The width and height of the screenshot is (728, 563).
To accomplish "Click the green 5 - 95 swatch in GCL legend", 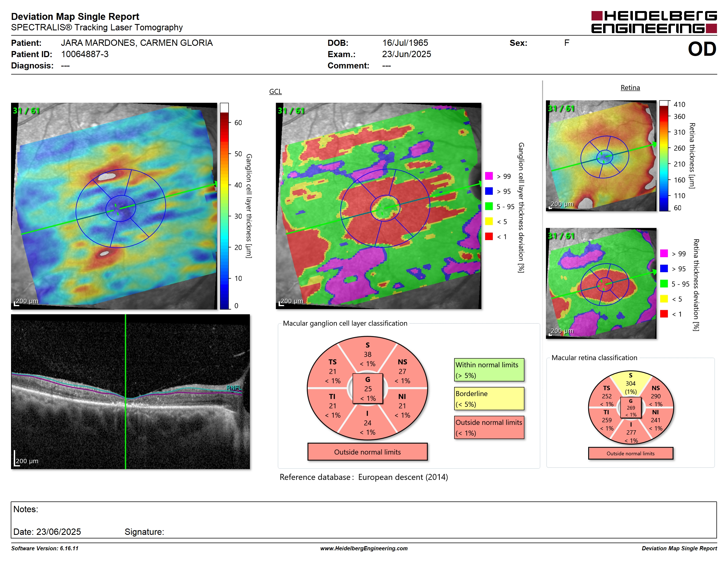I will tap(489, 206).
